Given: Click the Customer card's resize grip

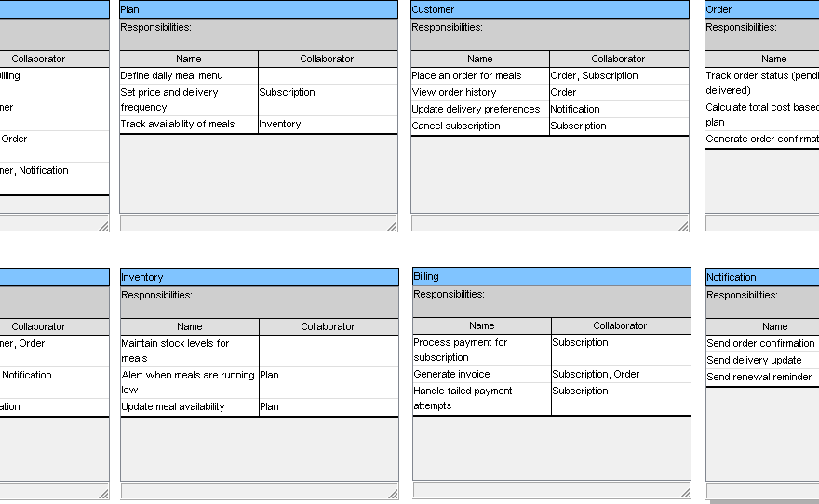Looking at the screenshot, I should (x=683, y=226).
